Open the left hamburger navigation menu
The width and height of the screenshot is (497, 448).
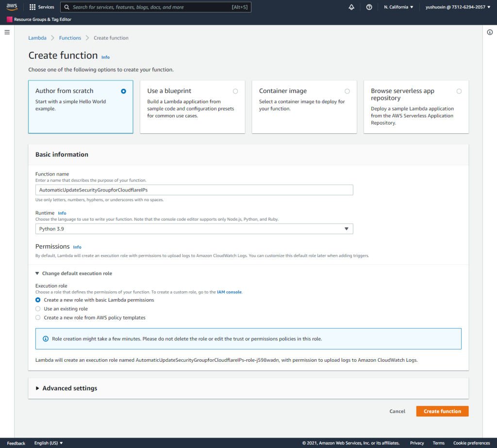[x=7, y=32]
